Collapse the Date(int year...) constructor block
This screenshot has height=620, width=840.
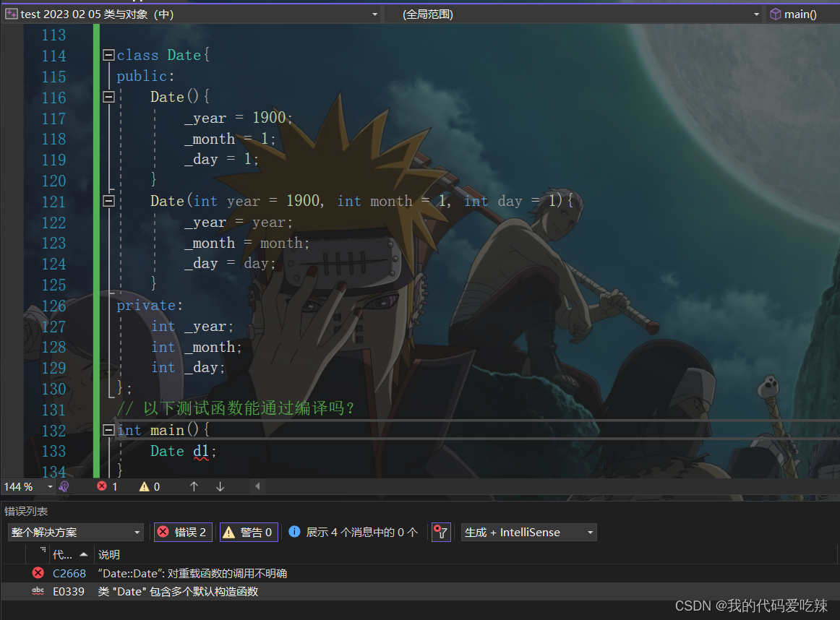[108, 202]
